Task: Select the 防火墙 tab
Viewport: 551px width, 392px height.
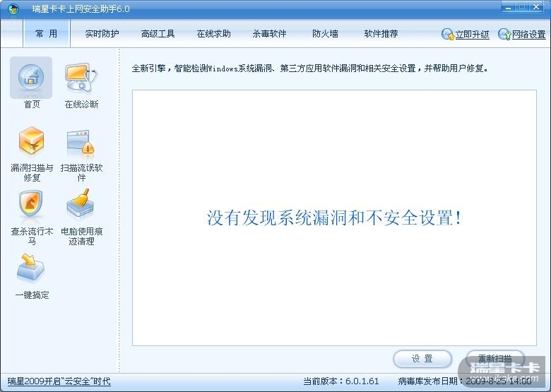Action: pos(325,34)
